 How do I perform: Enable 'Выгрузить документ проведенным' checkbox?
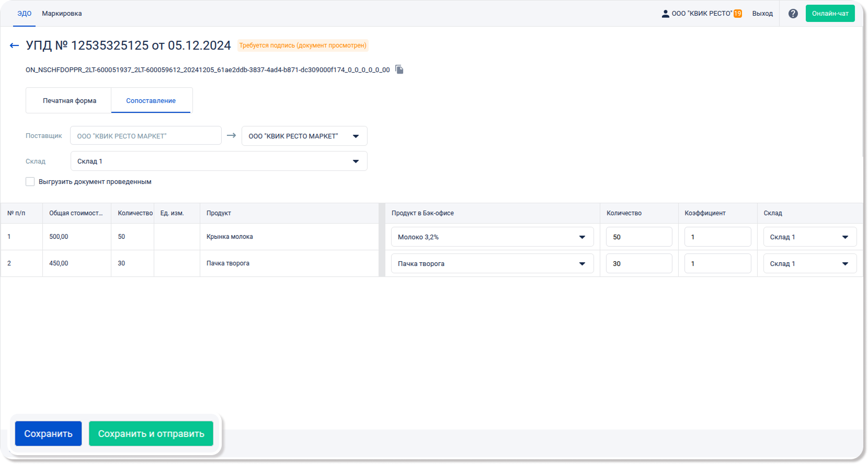30,182
